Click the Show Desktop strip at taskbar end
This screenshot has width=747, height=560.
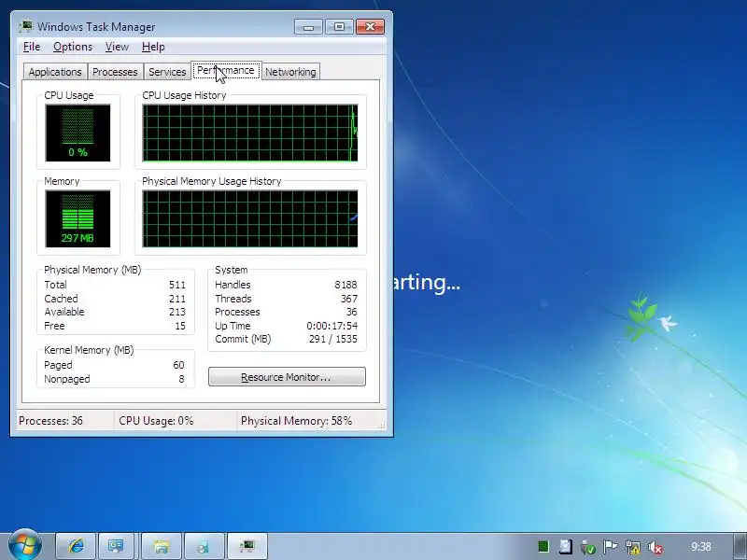(x=740, y=546)
